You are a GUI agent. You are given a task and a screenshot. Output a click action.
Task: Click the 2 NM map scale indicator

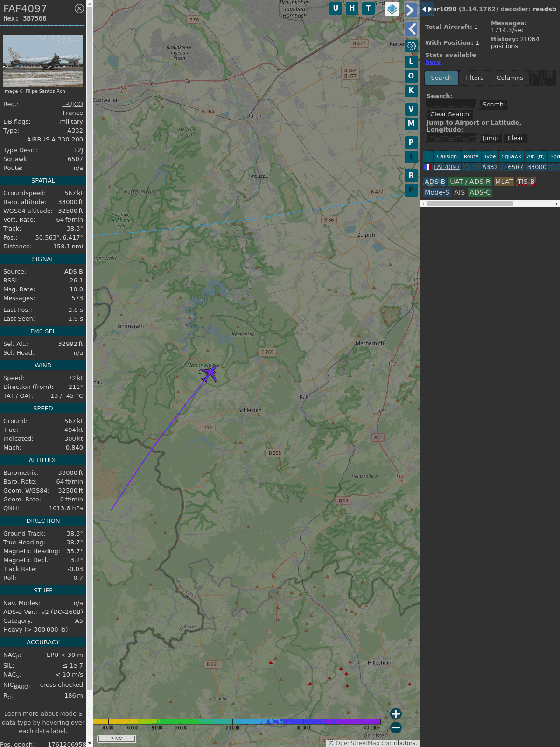point(117,739)
